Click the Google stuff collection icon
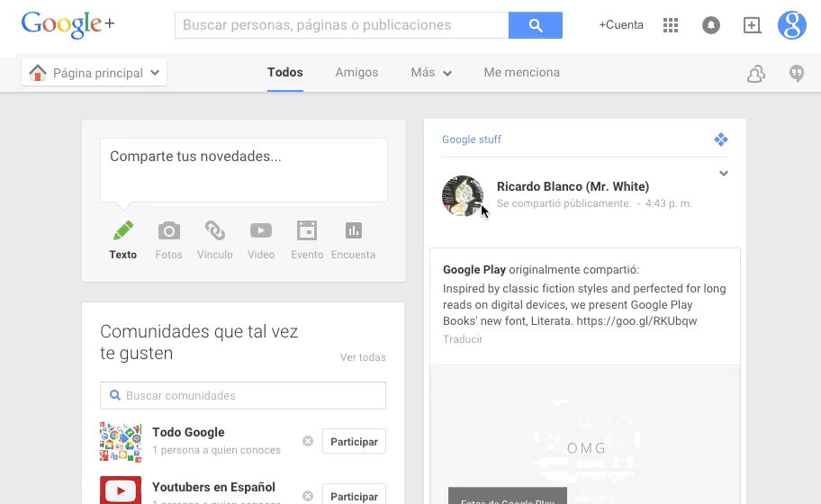 (x=721, y=139)
